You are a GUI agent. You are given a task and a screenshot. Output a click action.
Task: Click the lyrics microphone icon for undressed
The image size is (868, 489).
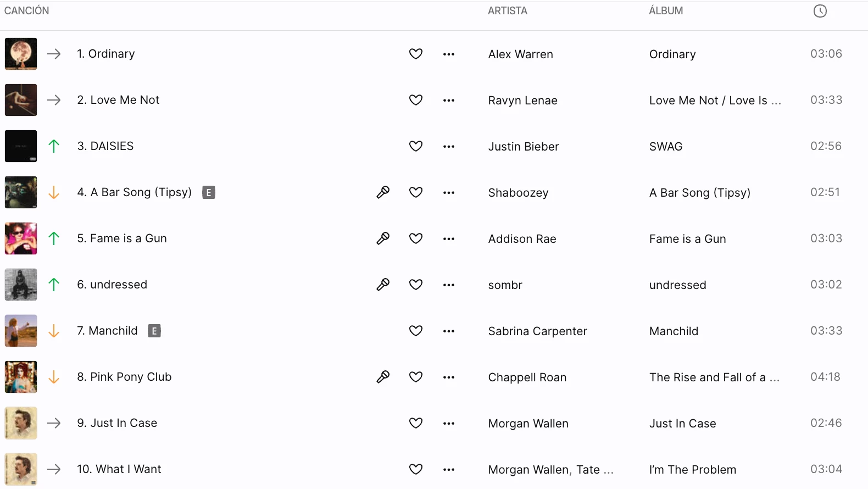pyautogui.click(x=383, y=285)
